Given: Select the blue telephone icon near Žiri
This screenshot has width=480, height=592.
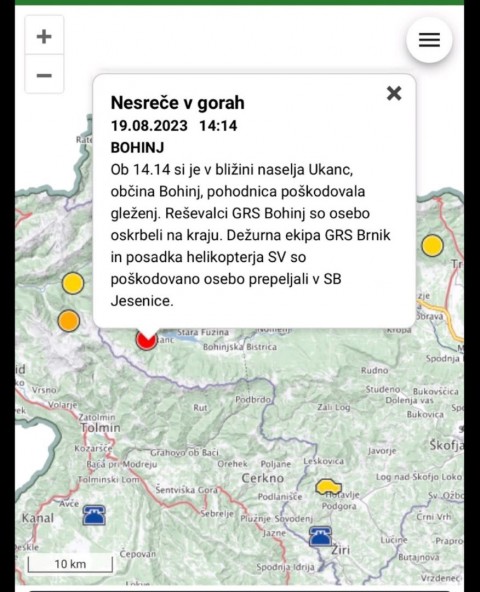Looking at the screenshot, I should (321, 536).
